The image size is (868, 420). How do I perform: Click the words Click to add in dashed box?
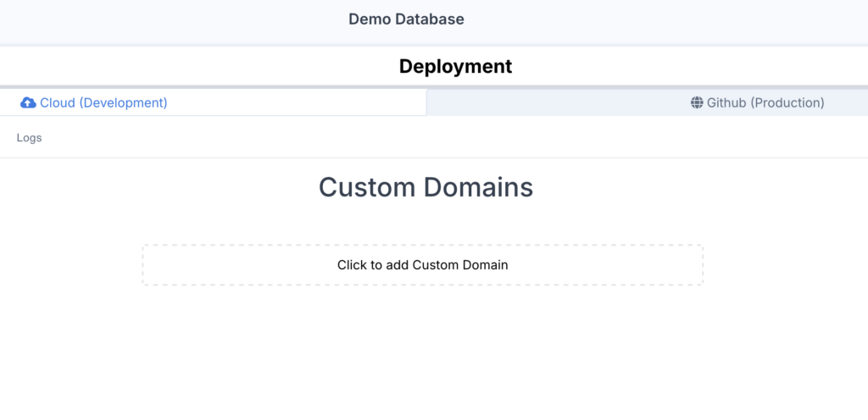(x=373, y=265)
